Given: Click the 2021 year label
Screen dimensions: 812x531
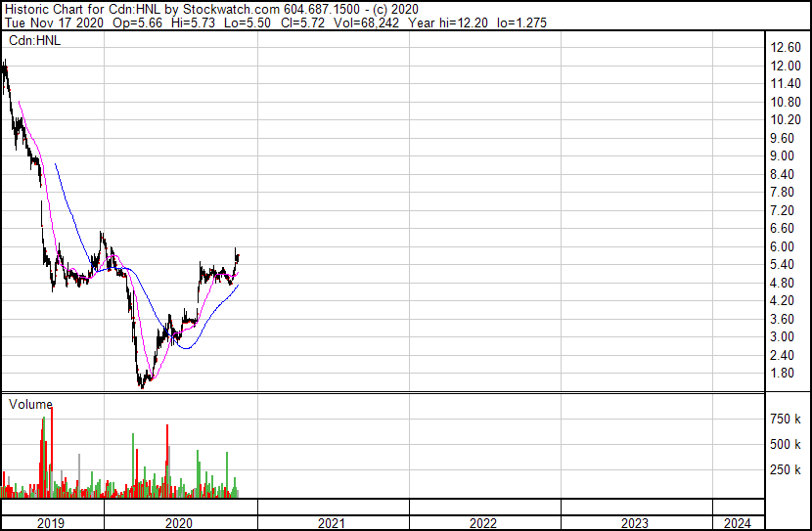Looking at the screenshot, I should (x=331, y=523).
